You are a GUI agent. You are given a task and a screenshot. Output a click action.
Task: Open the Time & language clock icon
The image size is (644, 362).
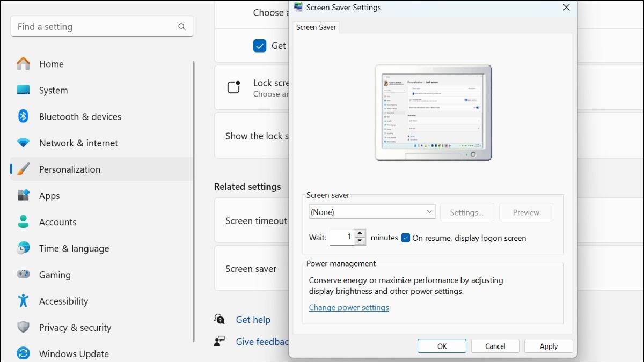[23, 248]
